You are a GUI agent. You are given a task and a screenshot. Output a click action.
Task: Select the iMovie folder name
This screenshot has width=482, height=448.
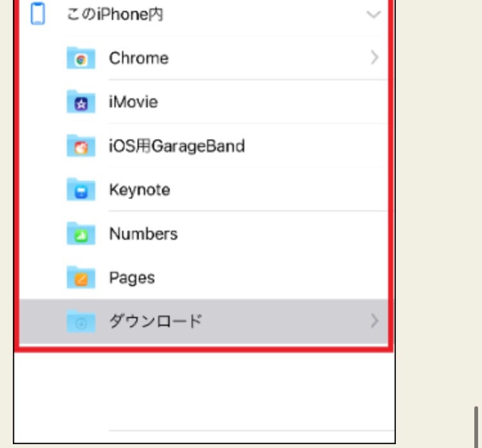tap(134, 102)
